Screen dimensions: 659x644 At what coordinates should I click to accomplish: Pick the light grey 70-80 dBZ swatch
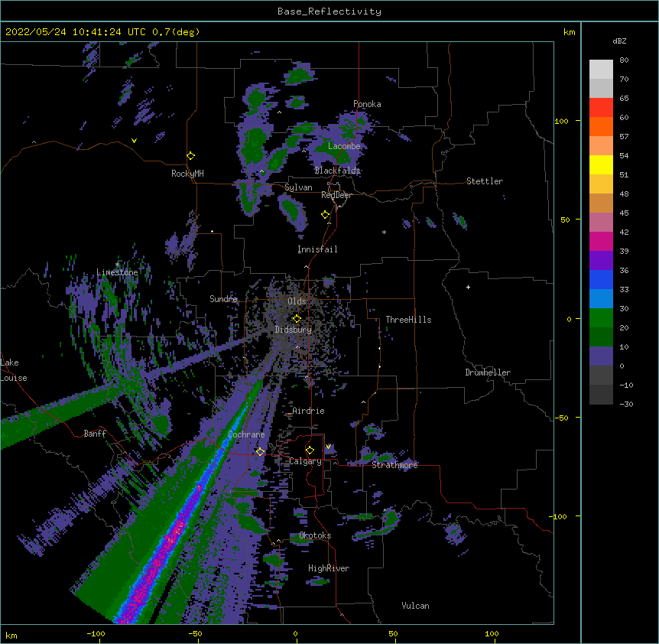601,70
